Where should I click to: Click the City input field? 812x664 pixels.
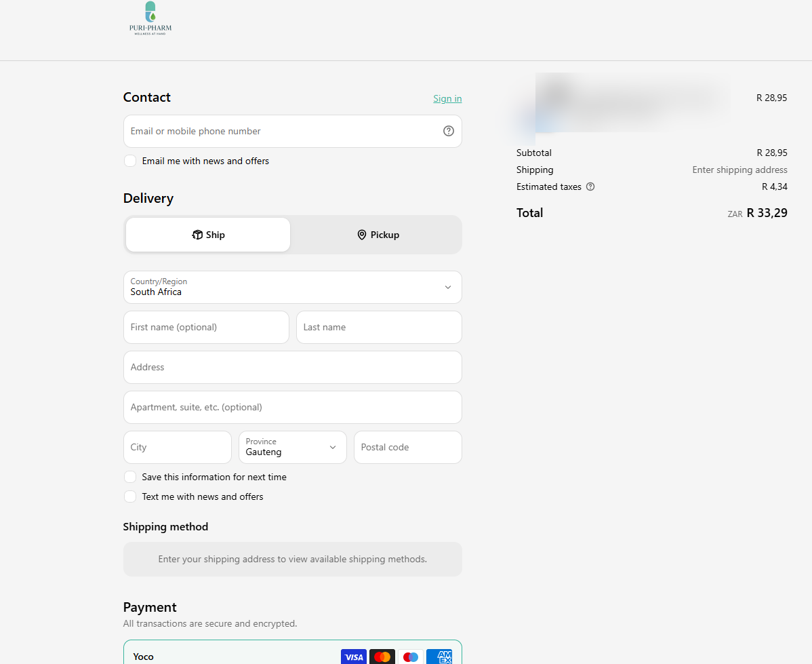coord(178,448)
